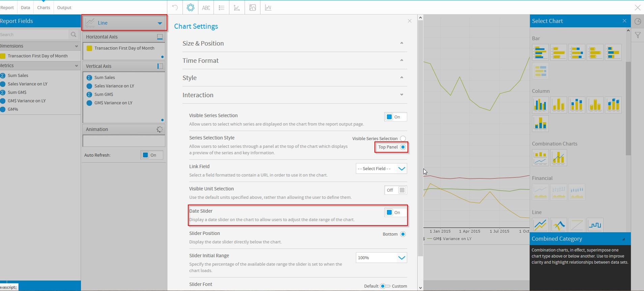Click the empty Animation field box

click(124, 141)
